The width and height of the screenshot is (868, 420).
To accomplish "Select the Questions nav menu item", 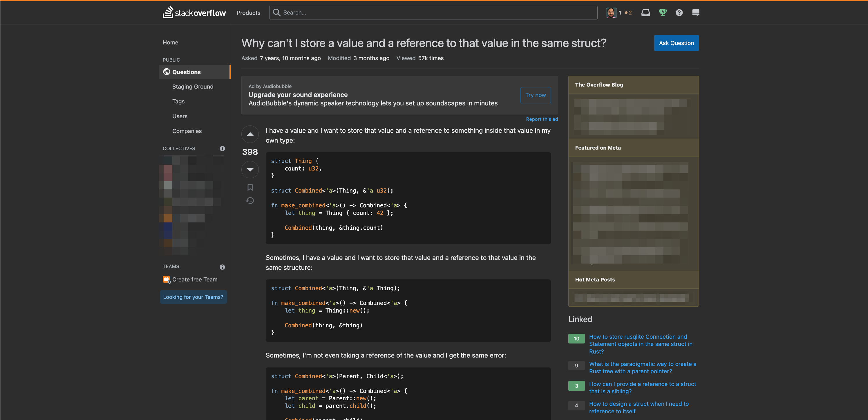I will 187,71.
